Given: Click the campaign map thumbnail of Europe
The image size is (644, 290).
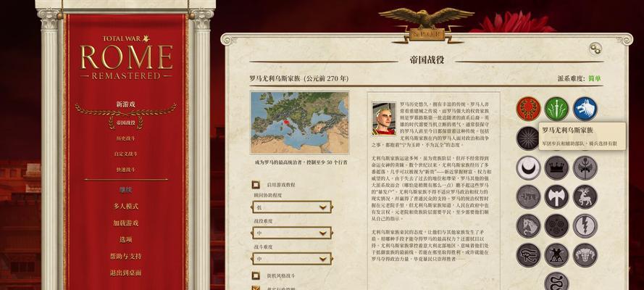Looking at the screenshot, I should pos(299,123).
